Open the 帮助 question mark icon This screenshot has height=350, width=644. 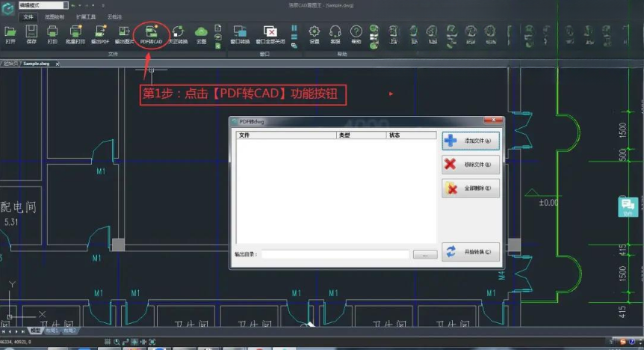click(x=356, y=34)
